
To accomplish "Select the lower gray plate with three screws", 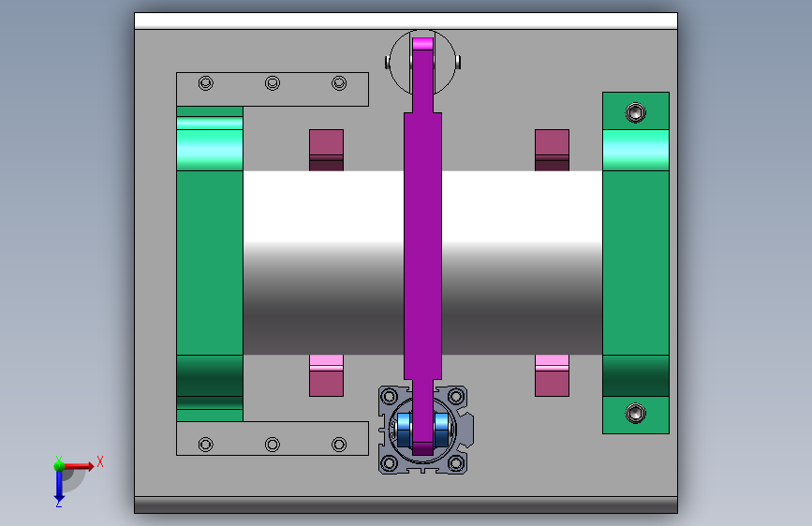I will click(x=273, y=439).
